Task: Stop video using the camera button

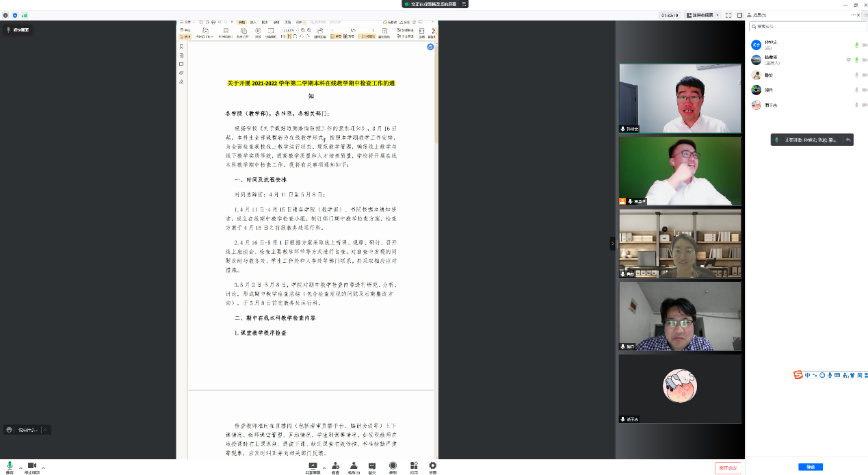Action: pyautogui.click(x=31, y=466)
